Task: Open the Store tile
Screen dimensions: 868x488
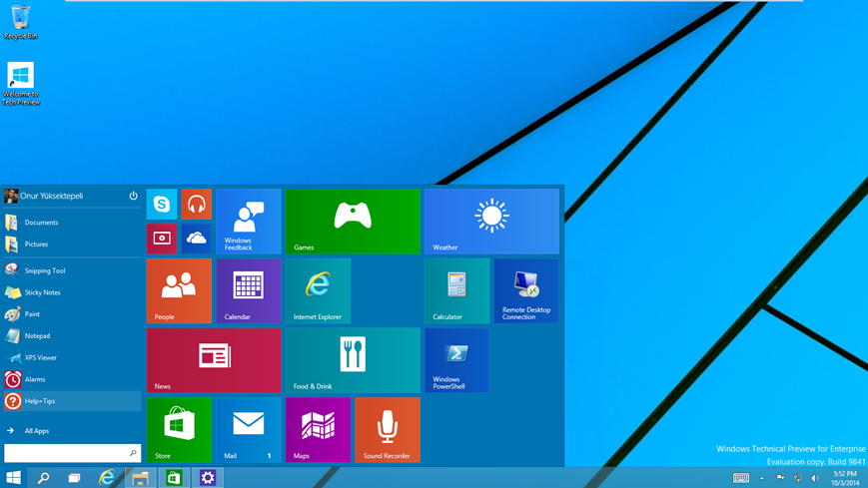Action: coord(179,430)
